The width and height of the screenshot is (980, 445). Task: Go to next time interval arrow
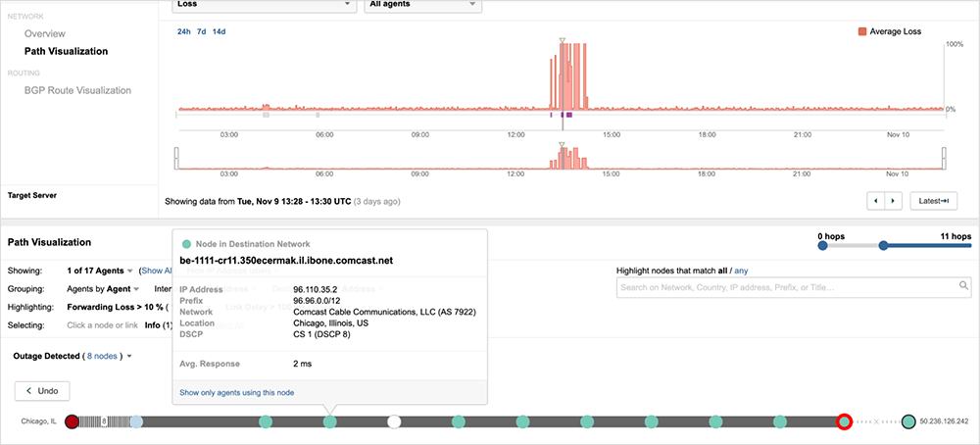[x=893, y=201]
